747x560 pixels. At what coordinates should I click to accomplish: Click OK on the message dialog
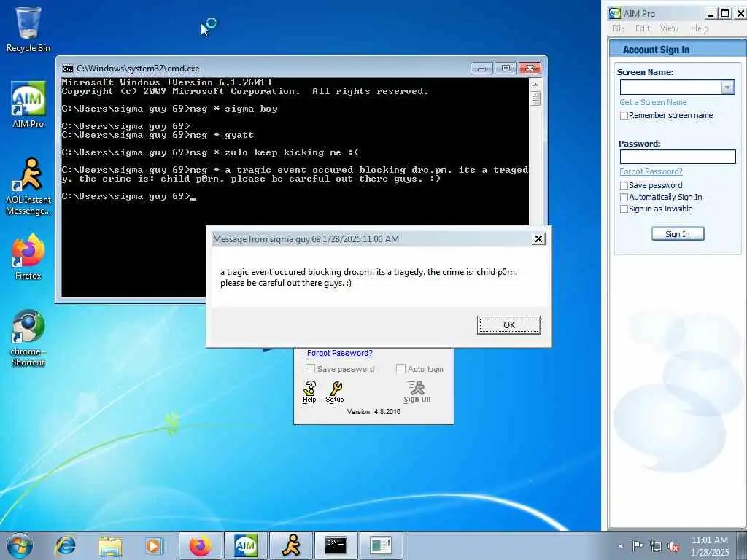click(x=508, y=324)
